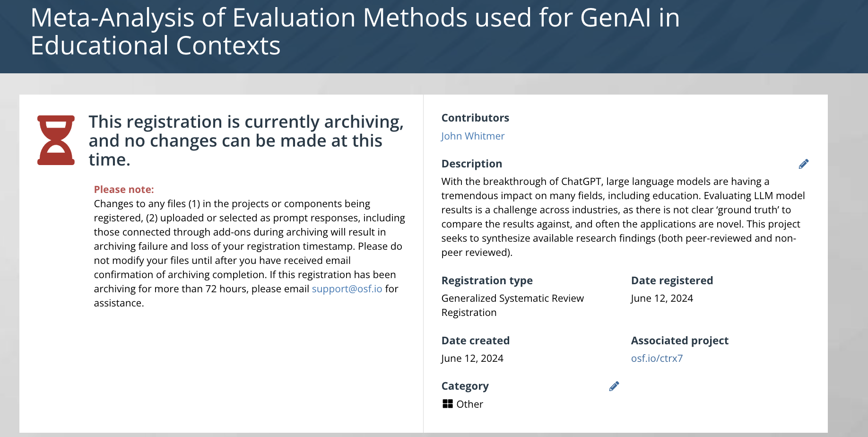
Task: Click the Date created heading
Action: [x=475, y=341]
